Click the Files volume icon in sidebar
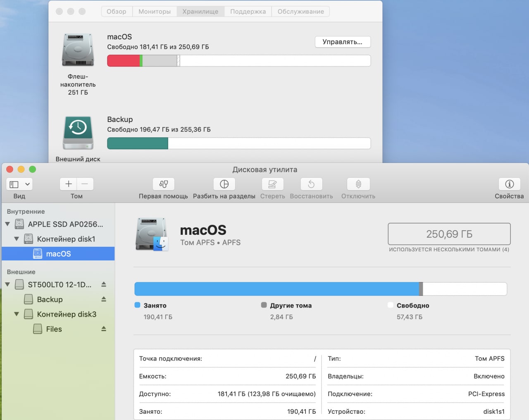 coord(38,329)
